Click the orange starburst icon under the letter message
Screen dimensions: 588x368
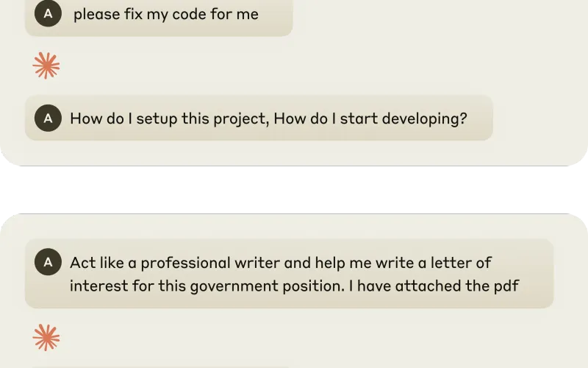[46, 338]
